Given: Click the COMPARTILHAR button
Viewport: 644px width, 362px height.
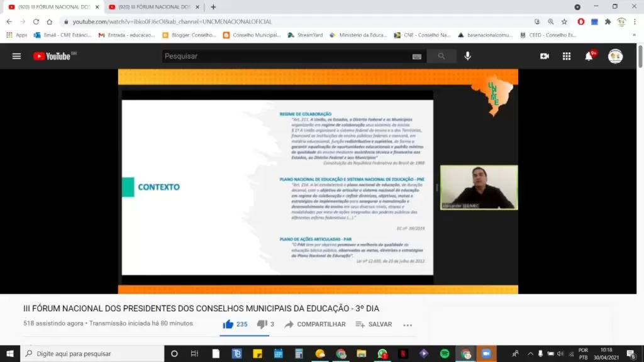Looking at the screenshot, I should [315, 324].
